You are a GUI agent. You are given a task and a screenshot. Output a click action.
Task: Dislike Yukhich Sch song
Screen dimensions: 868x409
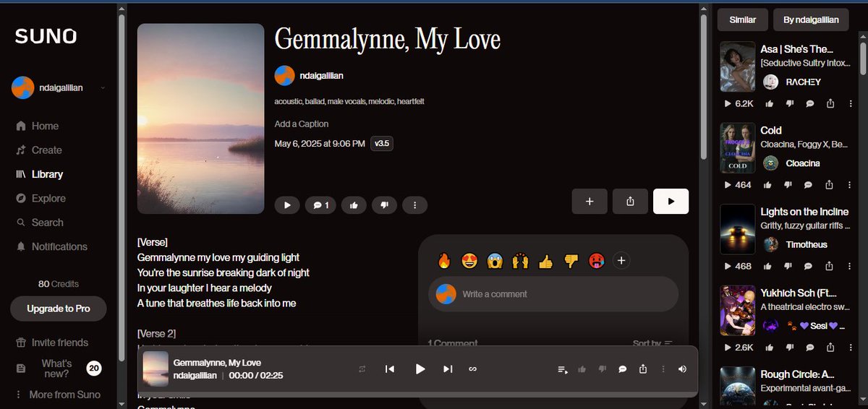click(791, 348)
